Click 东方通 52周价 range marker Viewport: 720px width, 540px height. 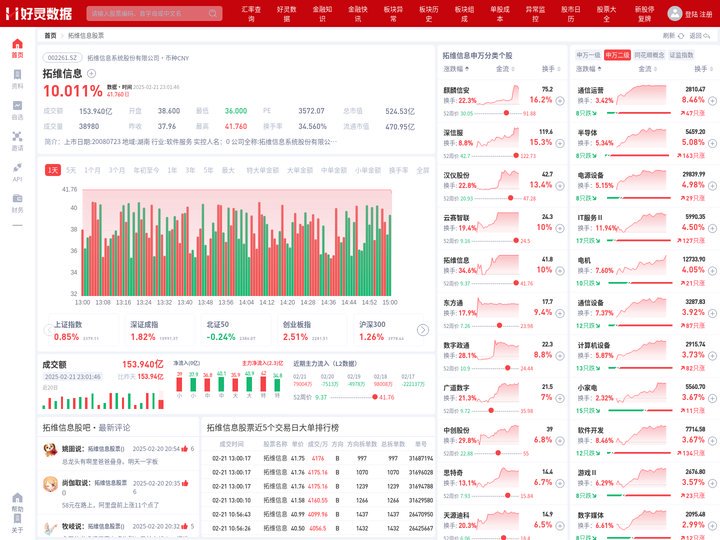[499, 326]
